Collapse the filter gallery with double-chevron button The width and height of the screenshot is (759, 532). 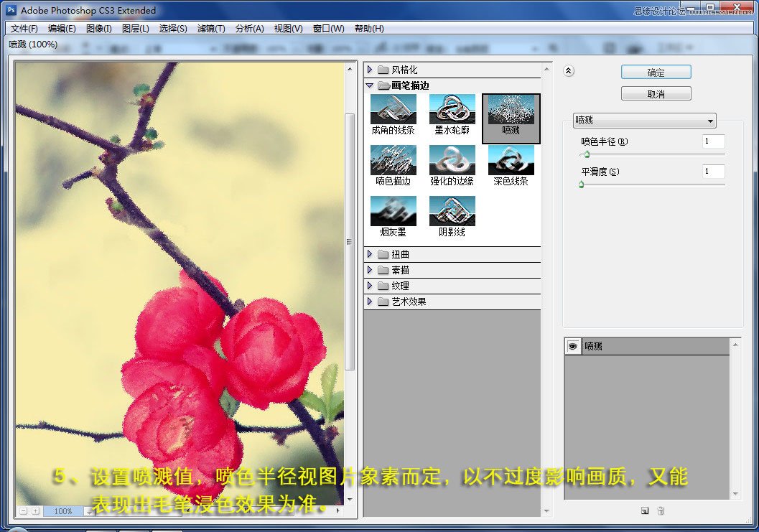[x=569, y=71]
